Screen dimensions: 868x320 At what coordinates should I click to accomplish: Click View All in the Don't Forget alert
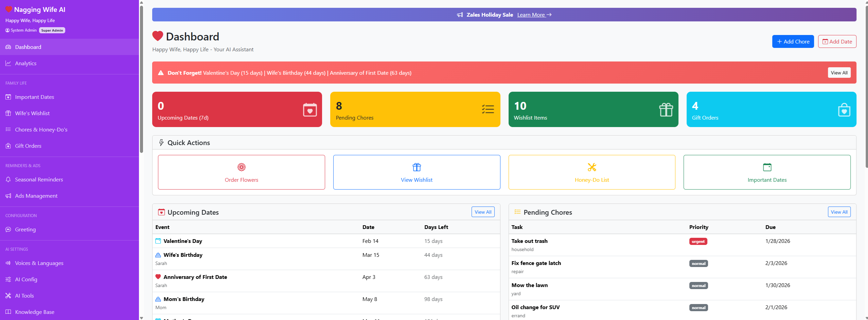pyautogui.click(x=839, y=73)
